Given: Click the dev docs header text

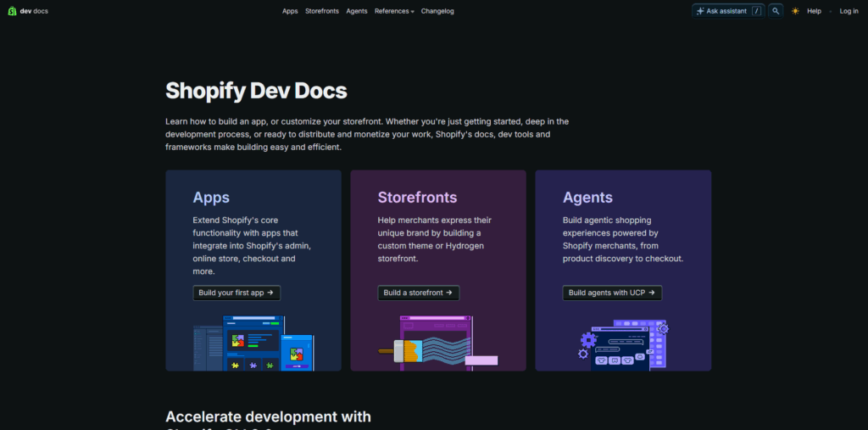Looking at the screenshot, I should [34, 11].
